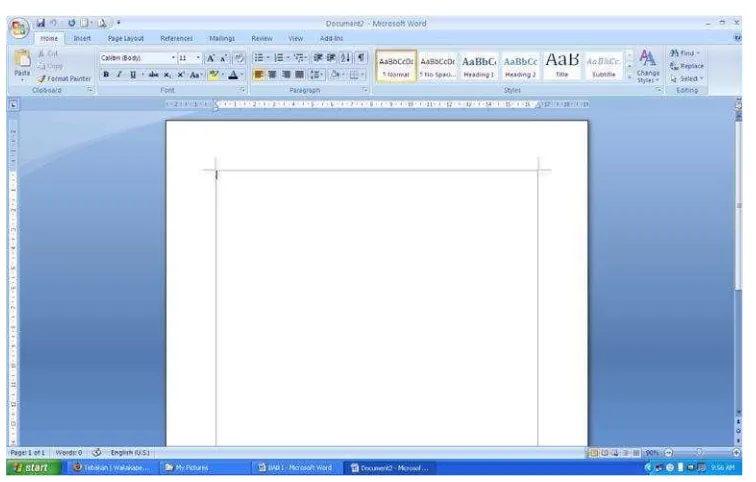Viewport: 756px width, 482px height.
Task: Open the font size dropdown
Action: pyautogui.click(x=198, y=58)
